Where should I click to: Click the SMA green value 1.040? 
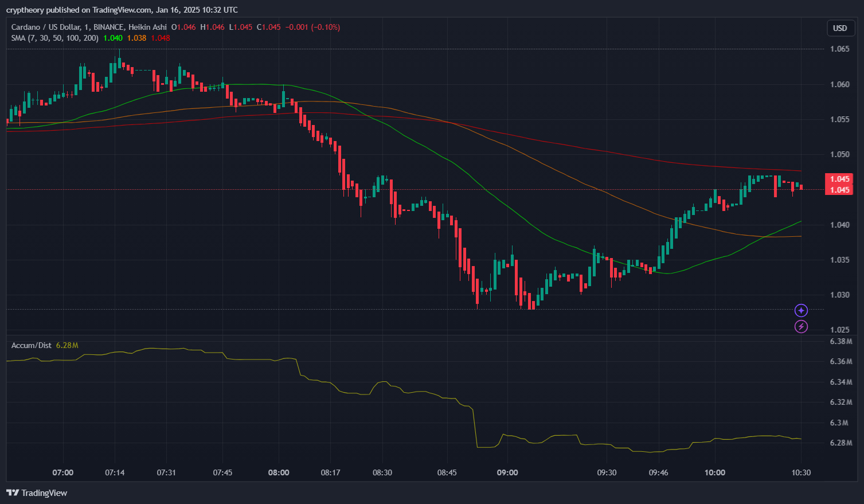(113, 38)
